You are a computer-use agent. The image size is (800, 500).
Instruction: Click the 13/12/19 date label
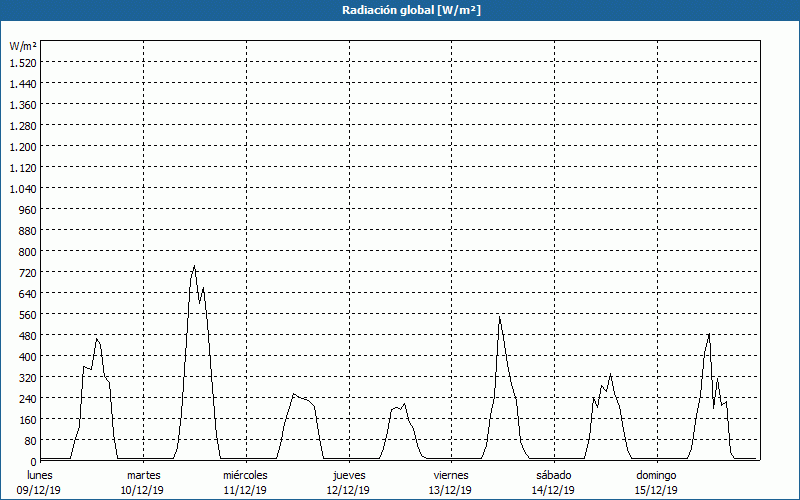click(451, 490)
